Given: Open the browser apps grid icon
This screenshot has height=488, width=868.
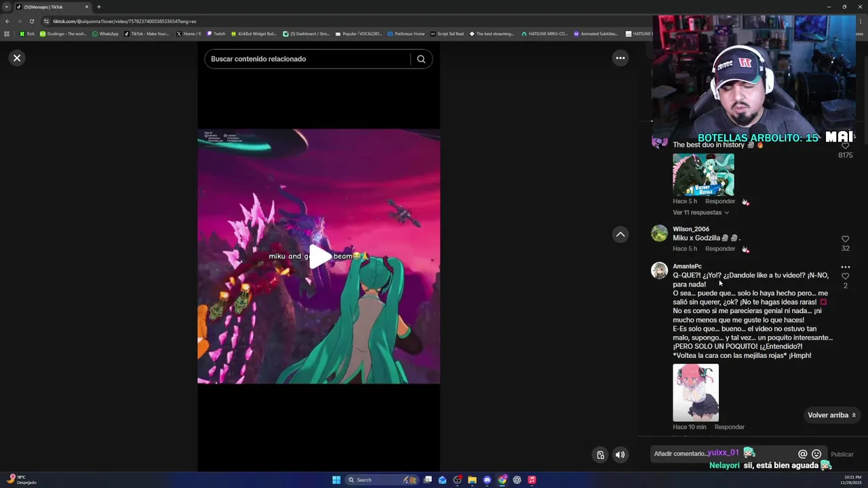Looking at the screenshot, I should coord(7,33).
